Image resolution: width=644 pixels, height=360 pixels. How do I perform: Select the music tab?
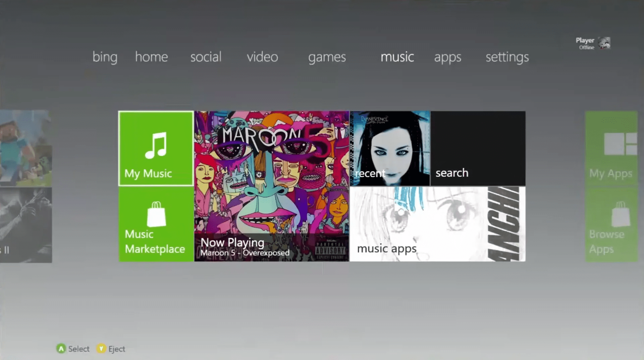(397, 57)
